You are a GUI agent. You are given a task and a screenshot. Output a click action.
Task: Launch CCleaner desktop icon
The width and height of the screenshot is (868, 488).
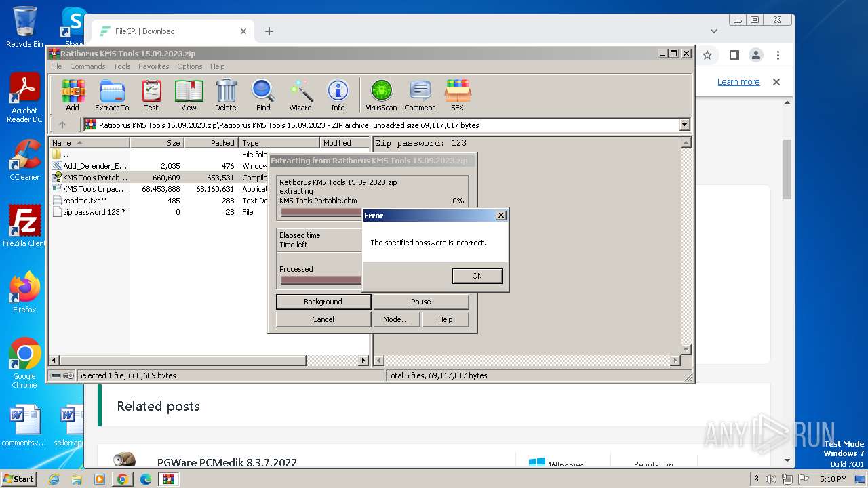click(24, 160)
